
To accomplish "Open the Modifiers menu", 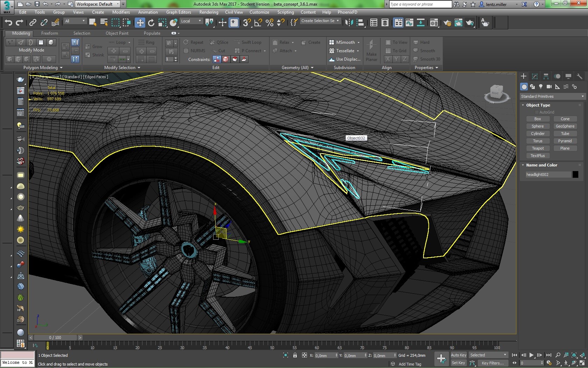I will tap(121, 12).
